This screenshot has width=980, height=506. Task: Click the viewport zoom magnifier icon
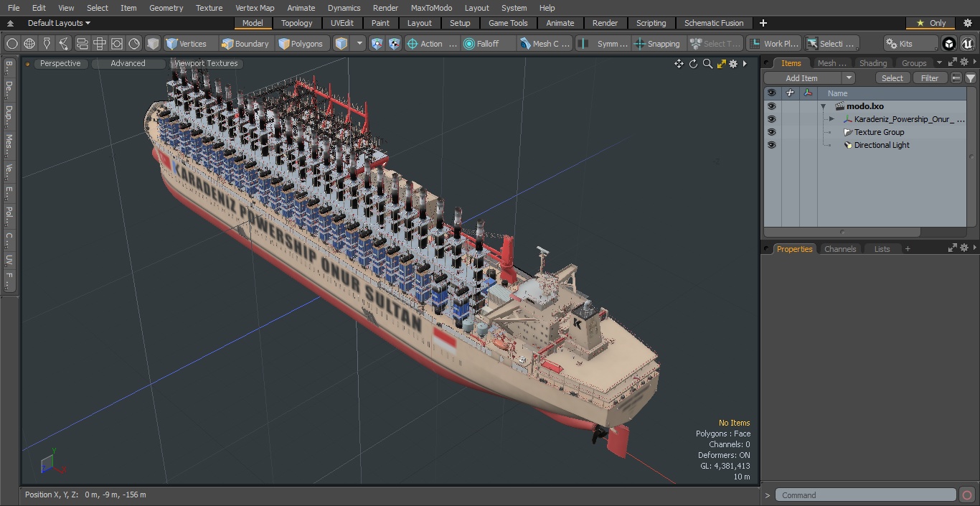[x=707, y=64]
